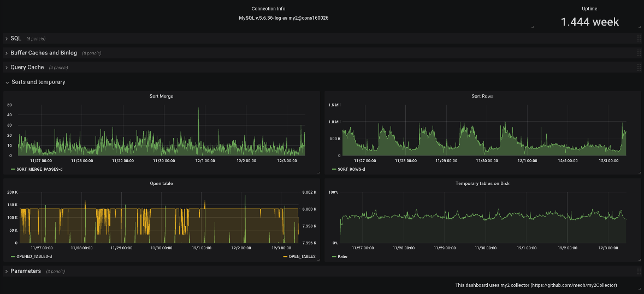This screenshot has height=294, width=644.
Task: Click the Sorts and temporary row title
Action: pyautogui.click(x=38, y=82)
